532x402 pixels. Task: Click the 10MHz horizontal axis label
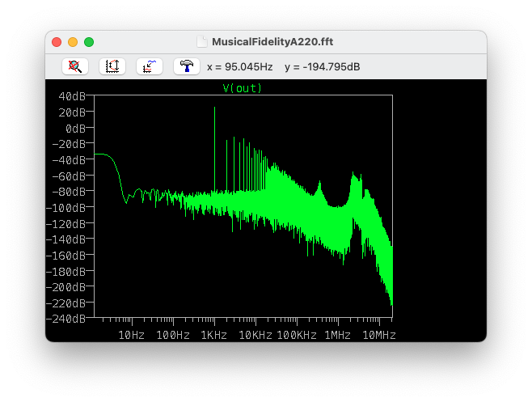tap(379, 336)
